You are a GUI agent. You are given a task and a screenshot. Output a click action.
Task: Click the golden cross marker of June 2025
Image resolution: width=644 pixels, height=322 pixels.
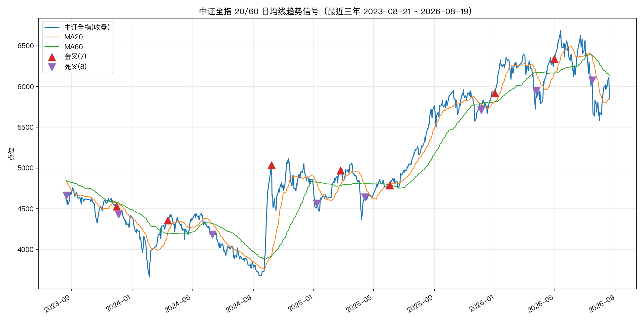(390, 185)
